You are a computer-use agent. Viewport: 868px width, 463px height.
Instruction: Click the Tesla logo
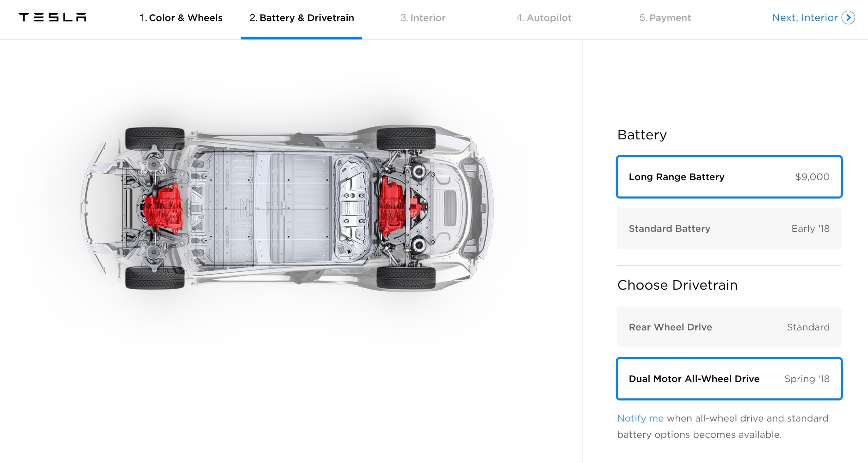click(52, 17)
